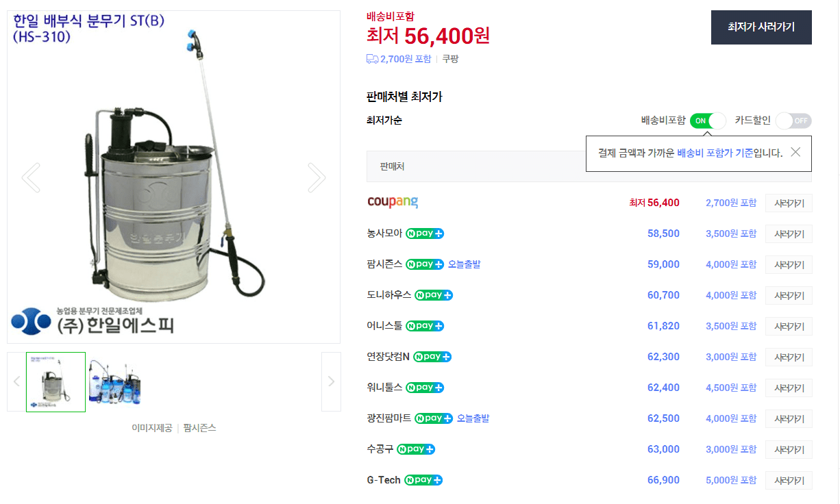Open the 도니하우스 seller link
The image size is (840, 504).
(388, 295)
